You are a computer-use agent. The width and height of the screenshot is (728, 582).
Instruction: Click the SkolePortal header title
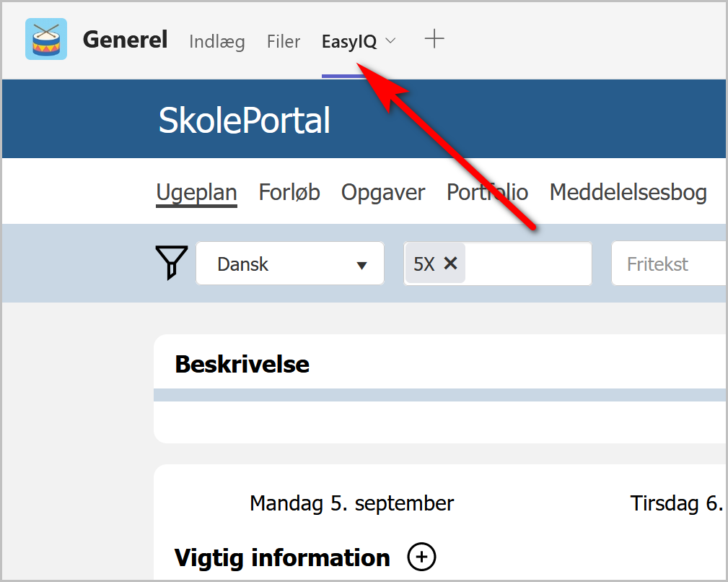click(x=244, y=120)
